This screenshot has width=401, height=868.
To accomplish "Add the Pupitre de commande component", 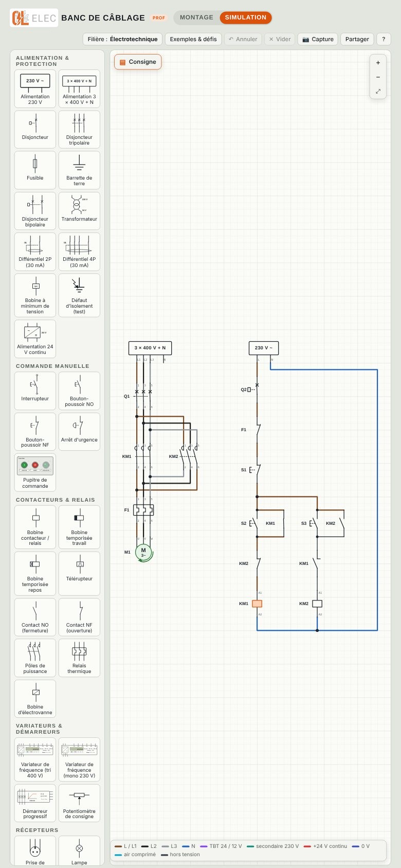I will 35,472.
